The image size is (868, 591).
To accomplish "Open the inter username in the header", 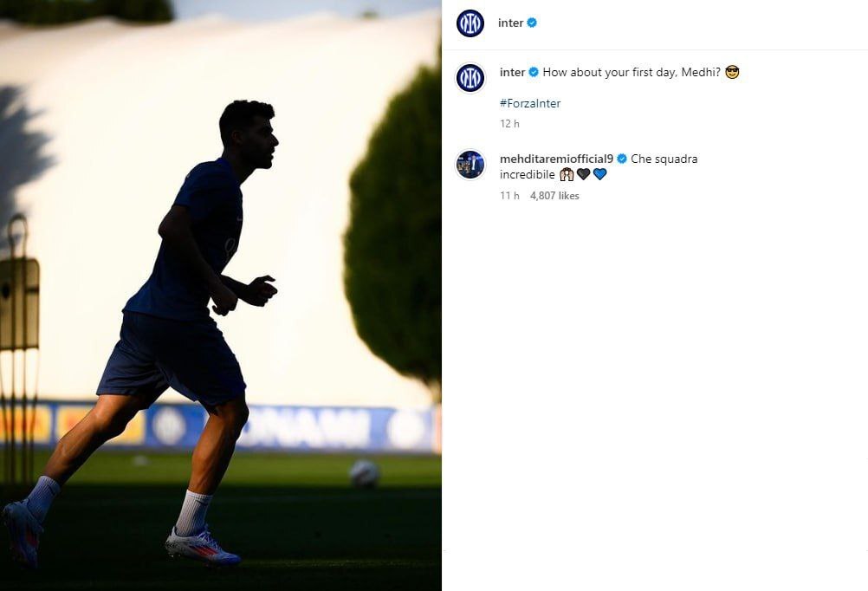I will point(510,23).
